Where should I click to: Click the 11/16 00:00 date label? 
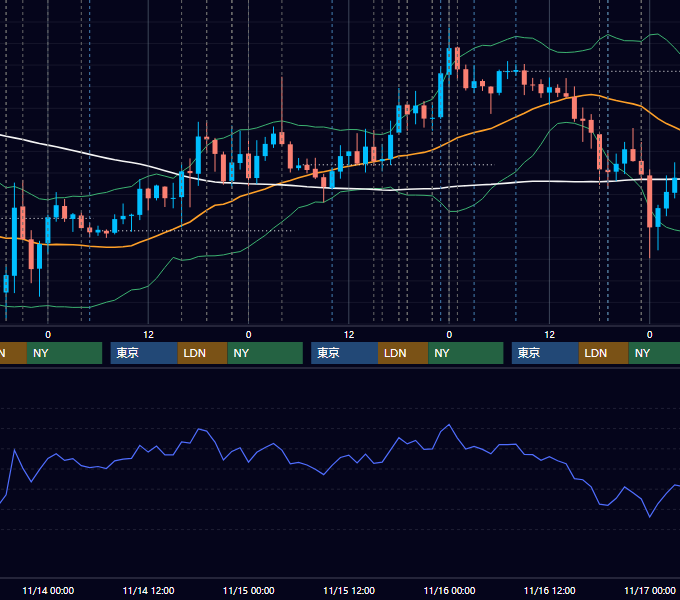449,590
